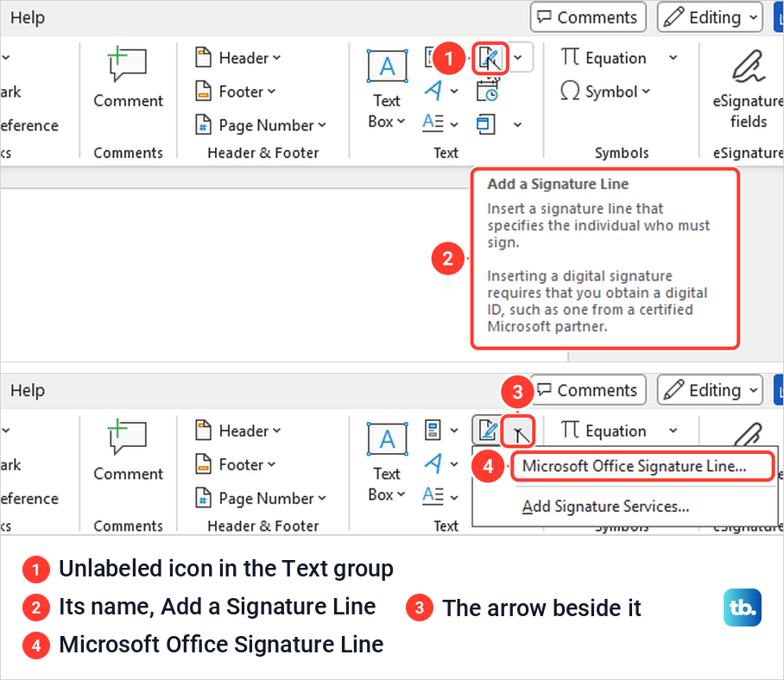Open the Help tab in the lower ribbon
The height and width of the screenshot is (680, 784).
point(28,390)
